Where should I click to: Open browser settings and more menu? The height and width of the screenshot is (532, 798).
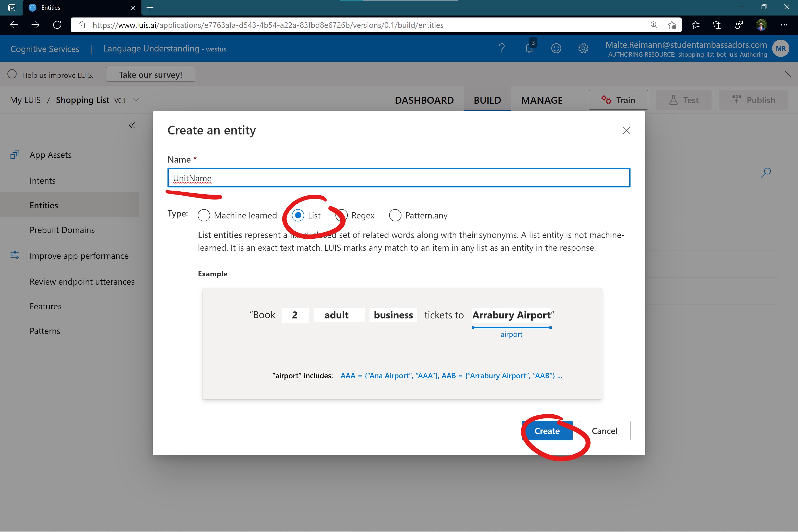coord(784,25)
